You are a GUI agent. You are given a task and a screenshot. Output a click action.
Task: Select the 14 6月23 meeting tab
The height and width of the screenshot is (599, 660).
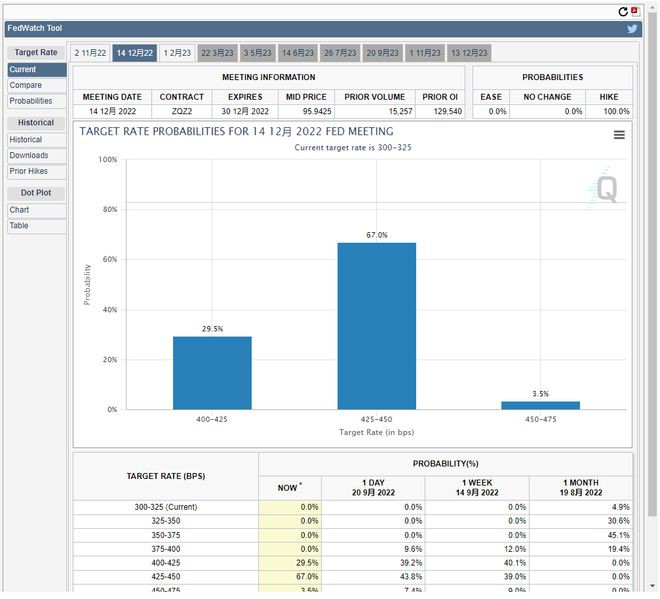(x=297, y=53)
